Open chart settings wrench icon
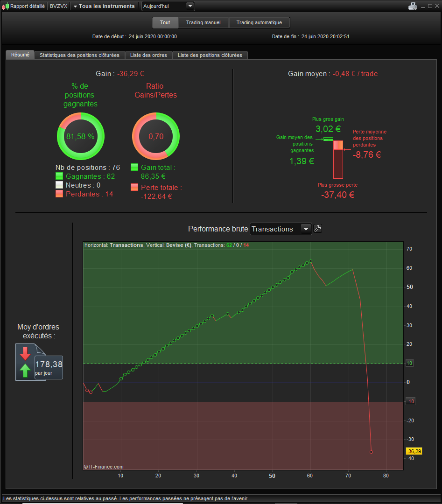The image size is (442, 504). 317,229
